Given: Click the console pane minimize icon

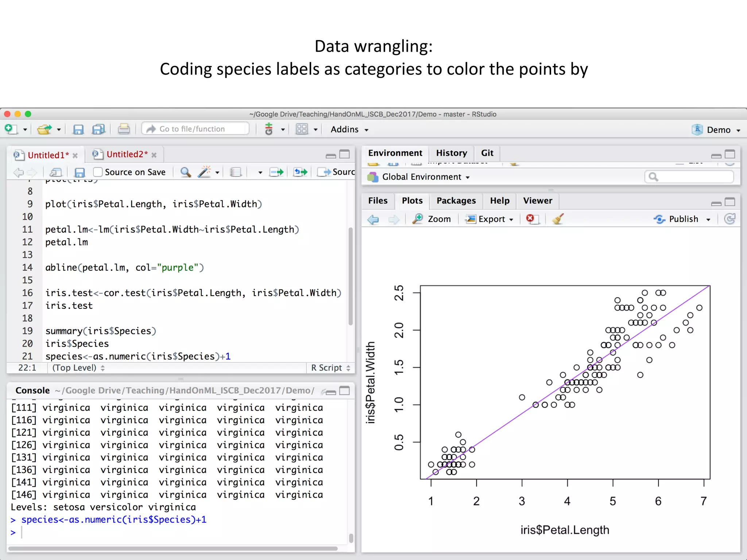Looking at the screenshot, I should tap(331, 392).
